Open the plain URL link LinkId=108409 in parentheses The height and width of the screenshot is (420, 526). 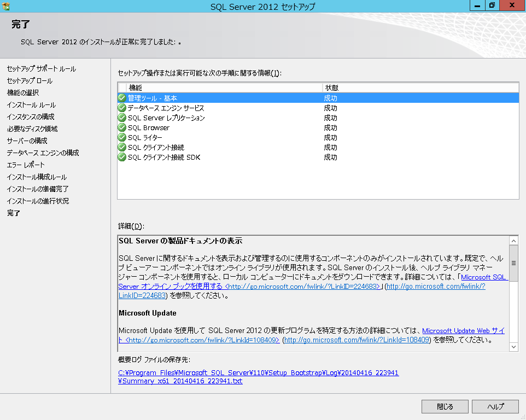pos(356,340)
